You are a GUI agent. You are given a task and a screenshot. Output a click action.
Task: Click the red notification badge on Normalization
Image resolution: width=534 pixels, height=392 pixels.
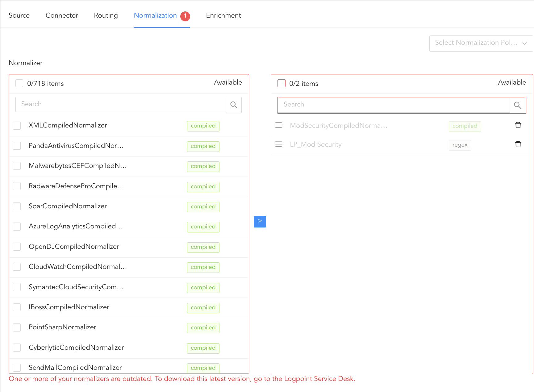pyautogui.click(x=185, y=16)
